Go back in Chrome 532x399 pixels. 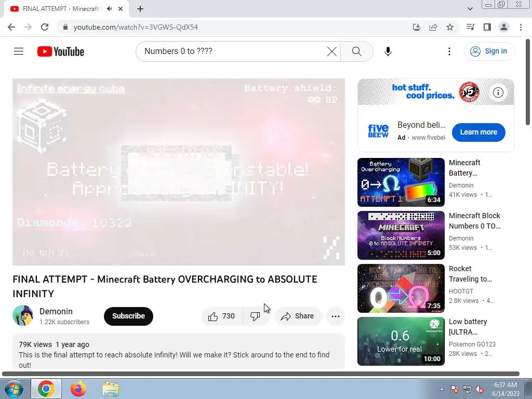(x=11, y=27)
